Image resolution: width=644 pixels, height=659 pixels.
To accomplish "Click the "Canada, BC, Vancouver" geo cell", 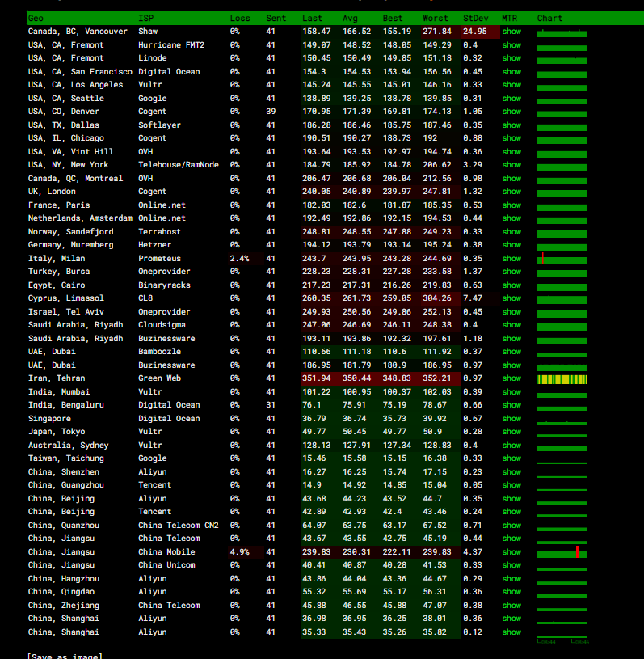I will tap(78, 32).
